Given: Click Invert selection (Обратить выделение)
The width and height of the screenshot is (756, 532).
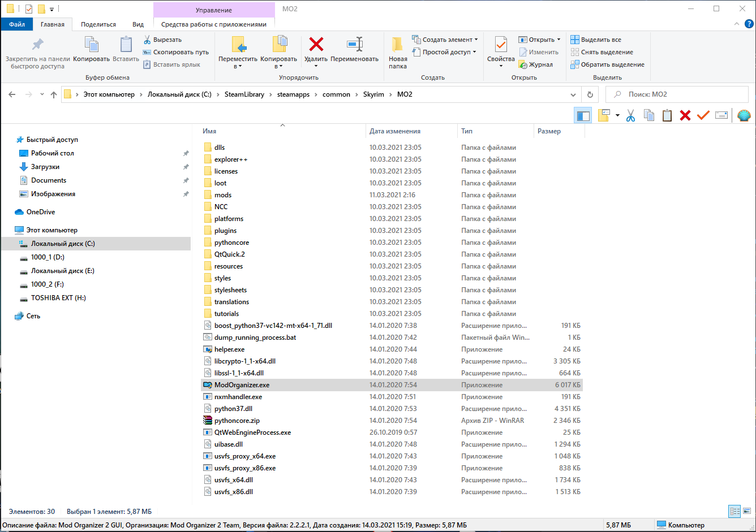Looking at the screenshot, I should pos(607,64).
